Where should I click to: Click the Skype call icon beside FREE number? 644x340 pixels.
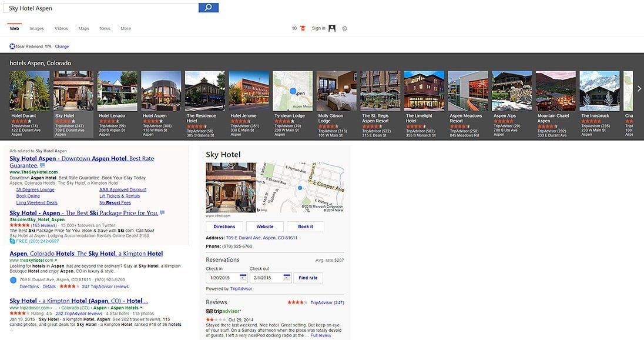coord(12,241)
